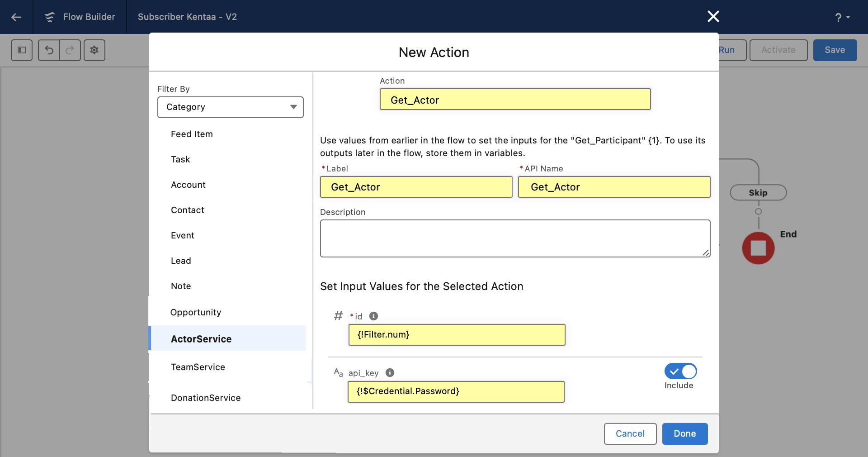Click the Set Input Values heading text
Screen dimensions: 868x457
(x=421, y=286)
